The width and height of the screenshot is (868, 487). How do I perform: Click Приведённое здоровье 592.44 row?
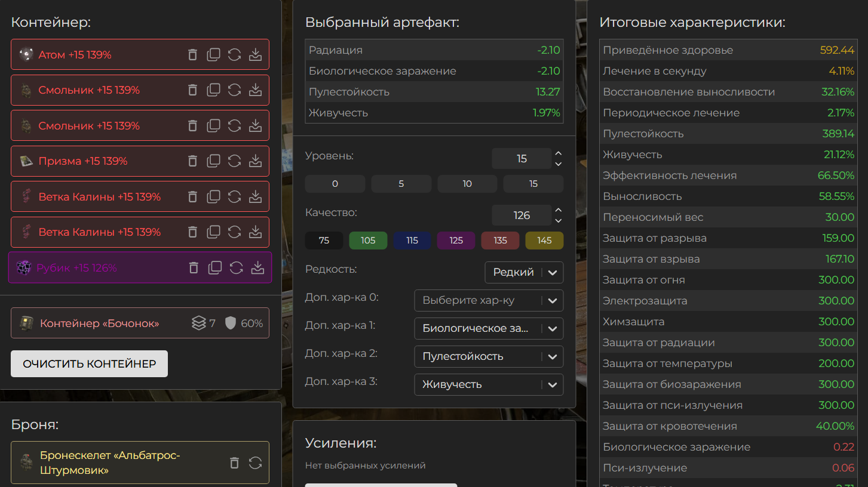pyautogui.click(x=729, y=50)
